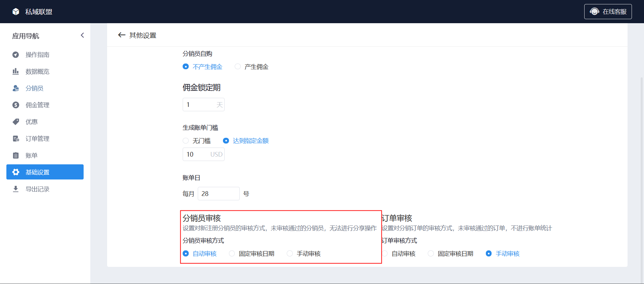The height and width of the screenshot is (284, 644).
Task: Focus the threshold amount USD input
Action: [x=203, y=154]
